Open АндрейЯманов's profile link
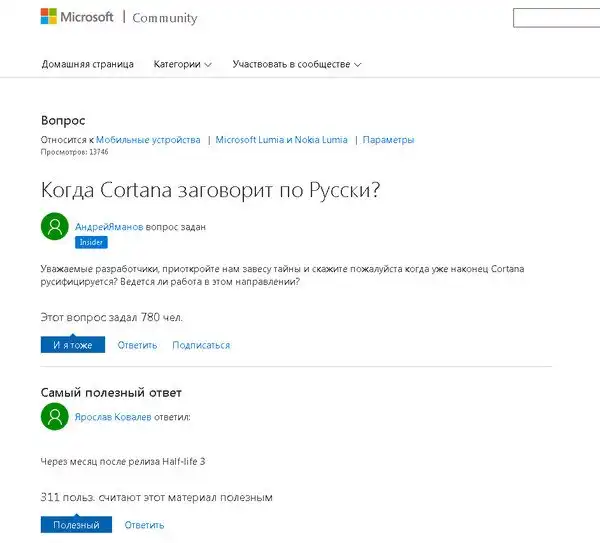Screen dimensions: 600x543 pyautogui.click(x=109, y=227)
